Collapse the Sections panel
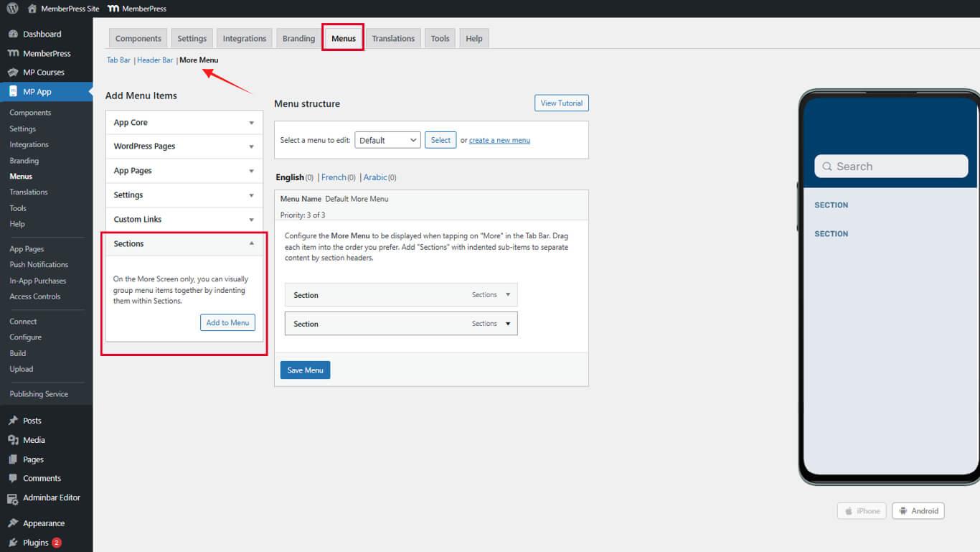Image resolution: width=980 pixels, height=552 pixels. (251, 244)
